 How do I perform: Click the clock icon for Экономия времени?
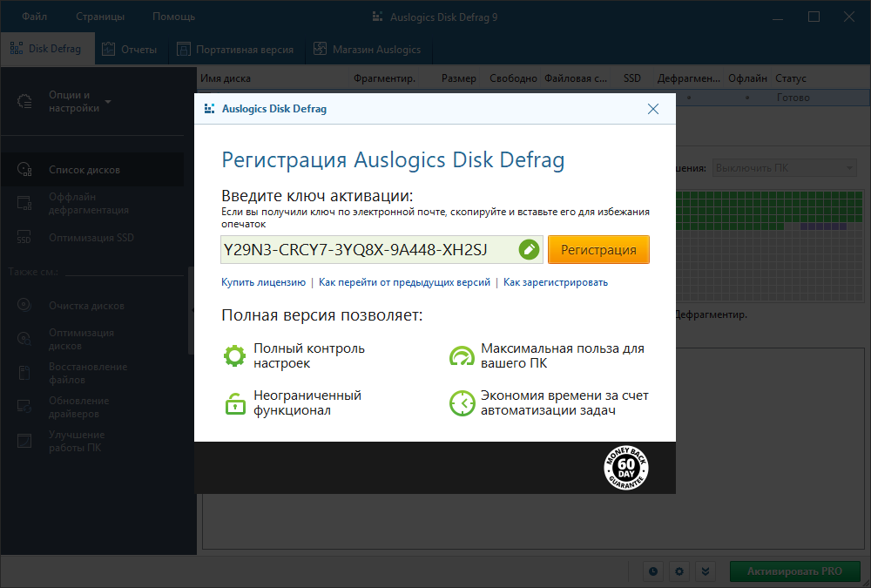point(462,403)
